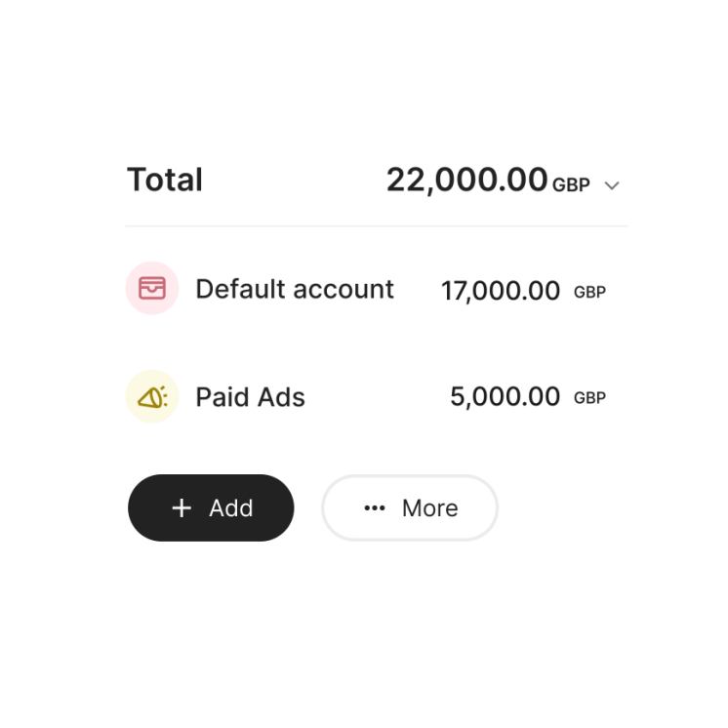The image size is (728, 728).
Task: Click the pink Default account wallet icon
Action: tap(152, 288)
